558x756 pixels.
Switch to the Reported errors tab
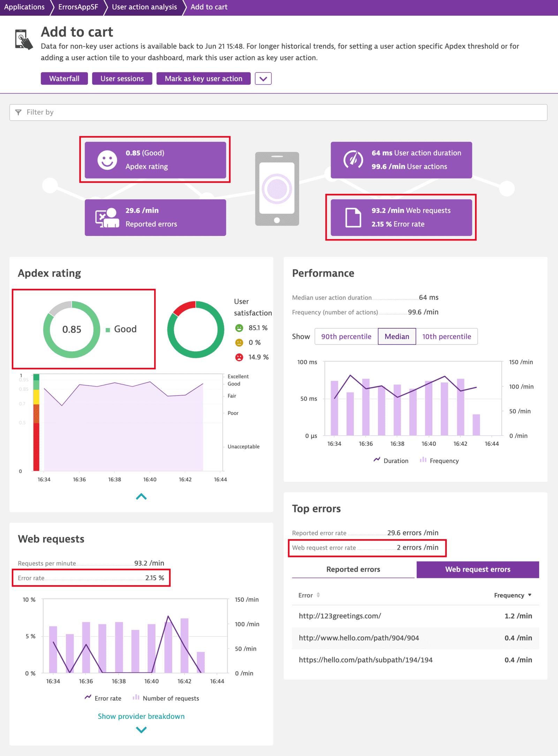(353, 569)
